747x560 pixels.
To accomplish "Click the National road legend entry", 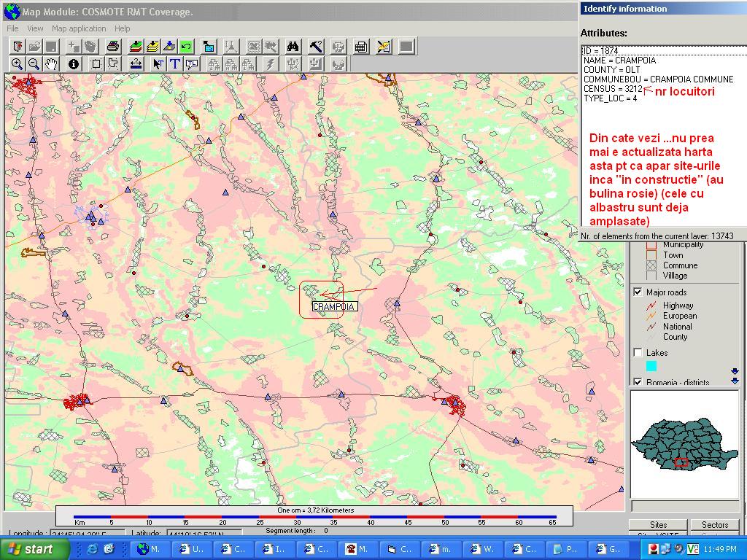I will point(677,327).
